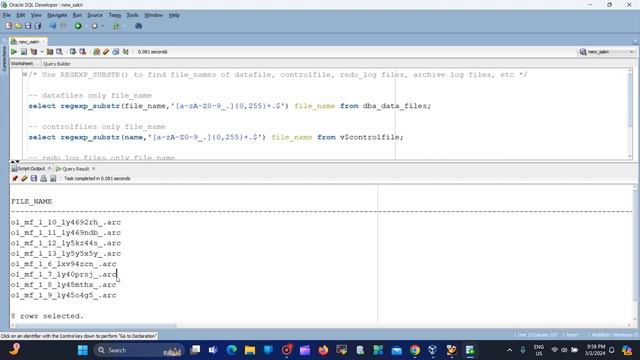Click the green Run circle icon in main toolbar
The width and height of the screenshot is (640, 360).
[x=78, y=26]
